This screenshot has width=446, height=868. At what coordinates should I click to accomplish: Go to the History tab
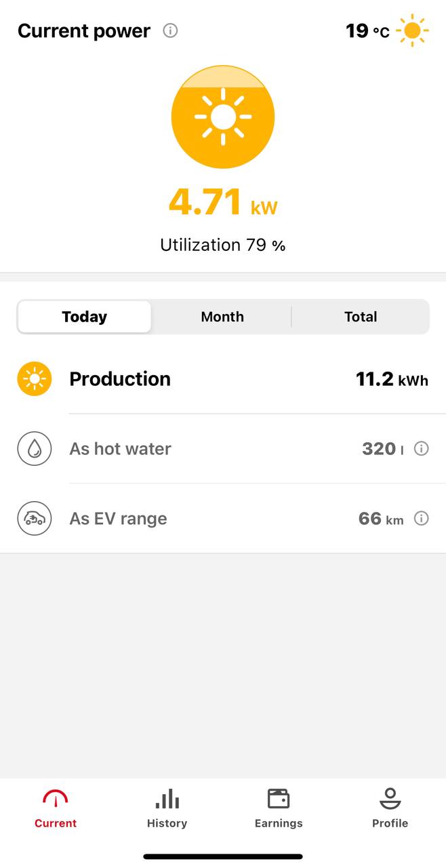(x=167, y=808)
